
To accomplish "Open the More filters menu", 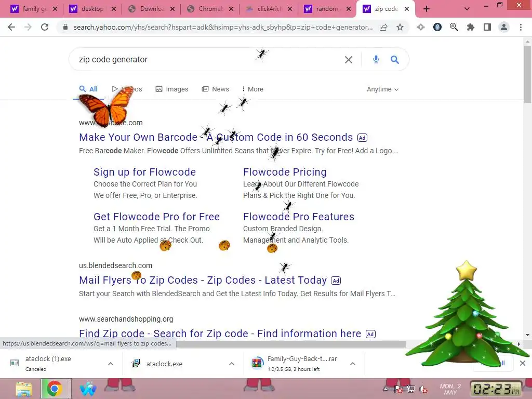I will 253,89.
